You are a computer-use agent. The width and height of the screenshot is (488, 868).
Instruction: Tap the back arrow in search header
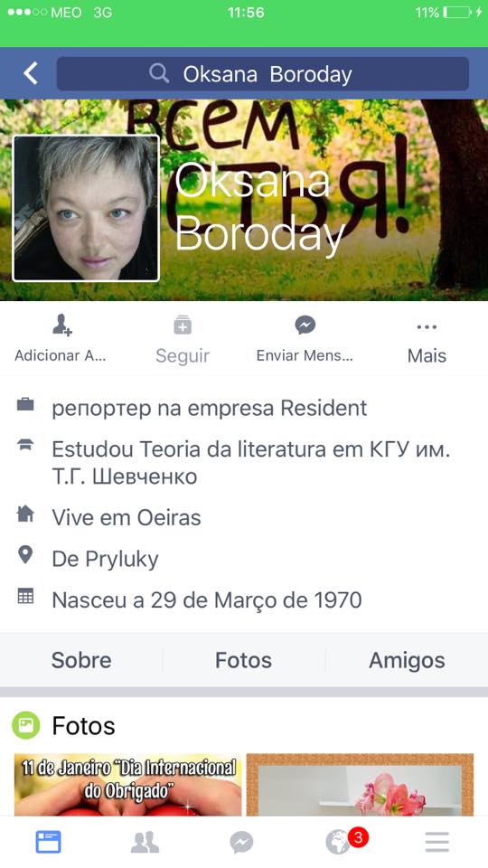pyautogui.click(x=31, y=73)
